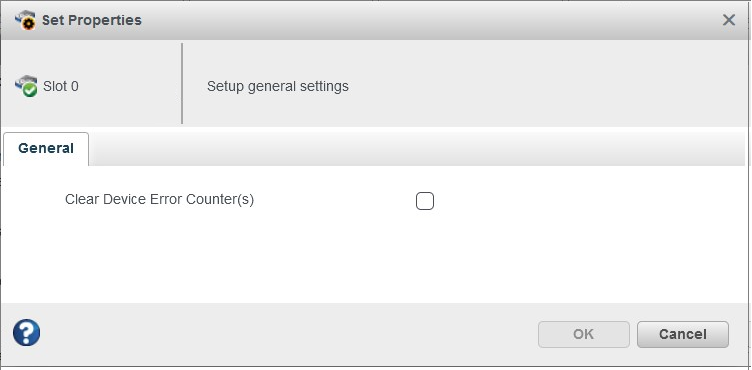Close the Set Properties dialog with X
752x370 pixels.
[728, 20]
